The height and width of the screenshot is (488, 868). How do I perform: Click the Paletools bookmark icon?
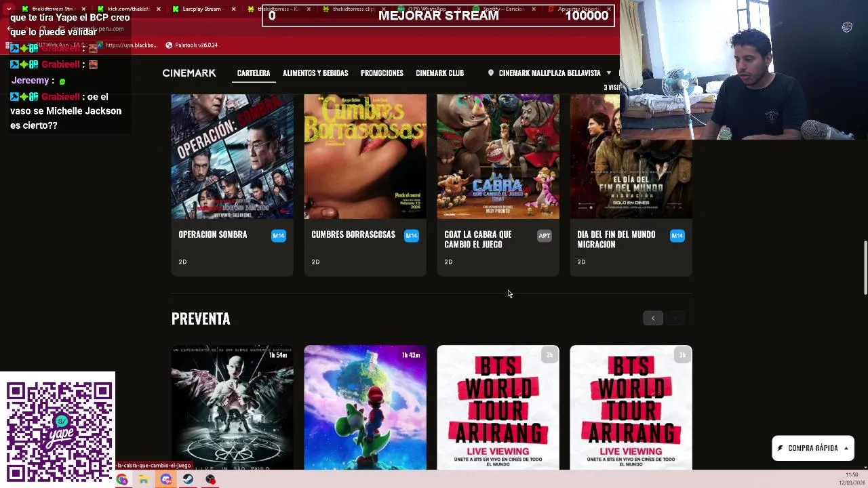click(169, 45)
